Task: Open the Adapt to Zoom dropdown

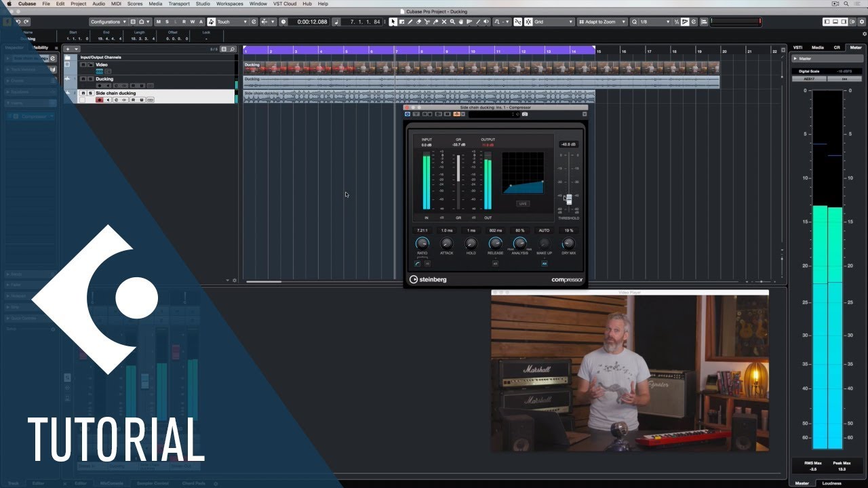Action: coord(603,22)
